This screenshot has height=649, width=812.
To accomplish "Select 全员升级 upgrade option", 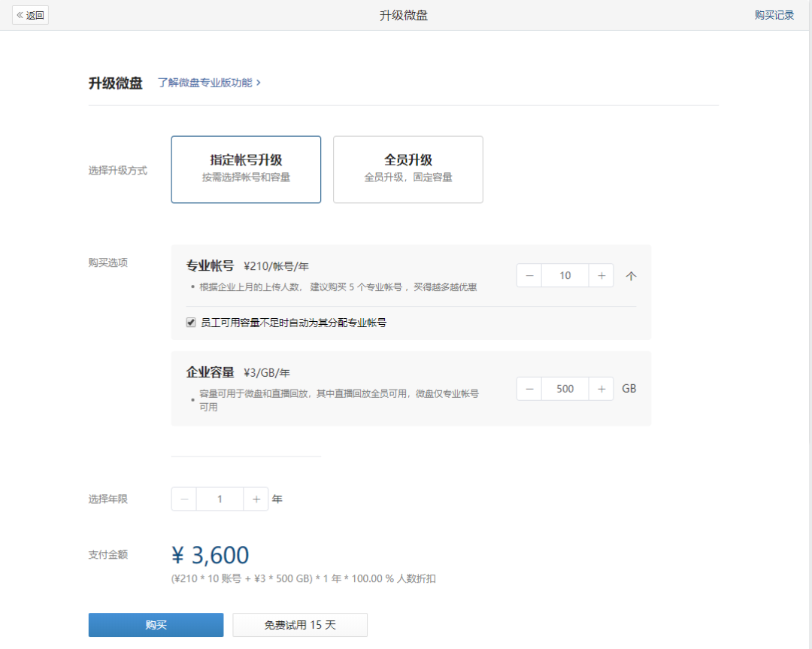I will point(408,169).
